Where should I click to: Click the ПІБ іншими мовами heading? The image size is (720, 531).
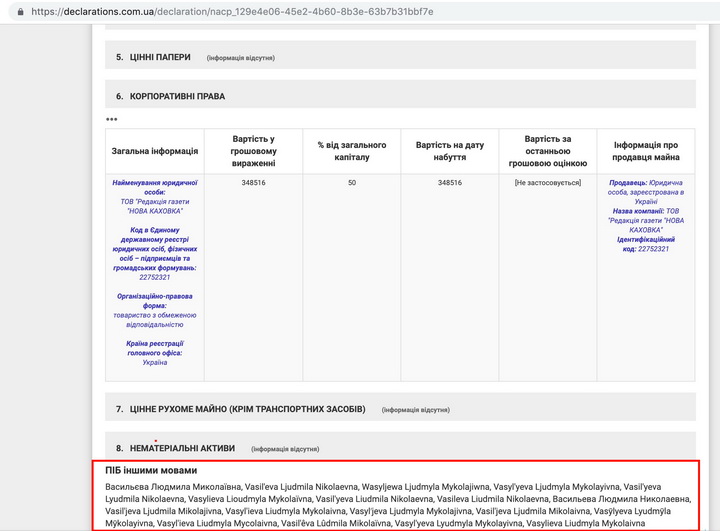pyautogui.click(x=151, y=470)
